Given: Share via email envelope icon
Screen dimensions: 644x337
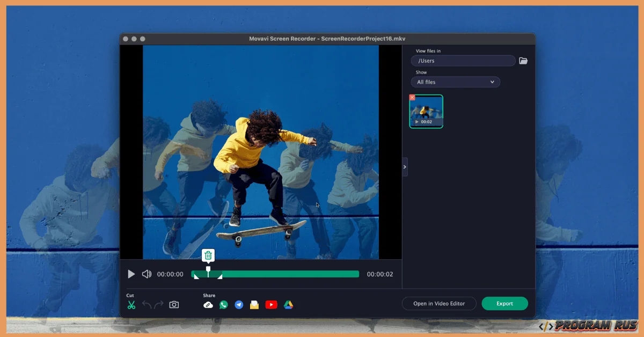Looking at the screenshot, I should (254, 304).
